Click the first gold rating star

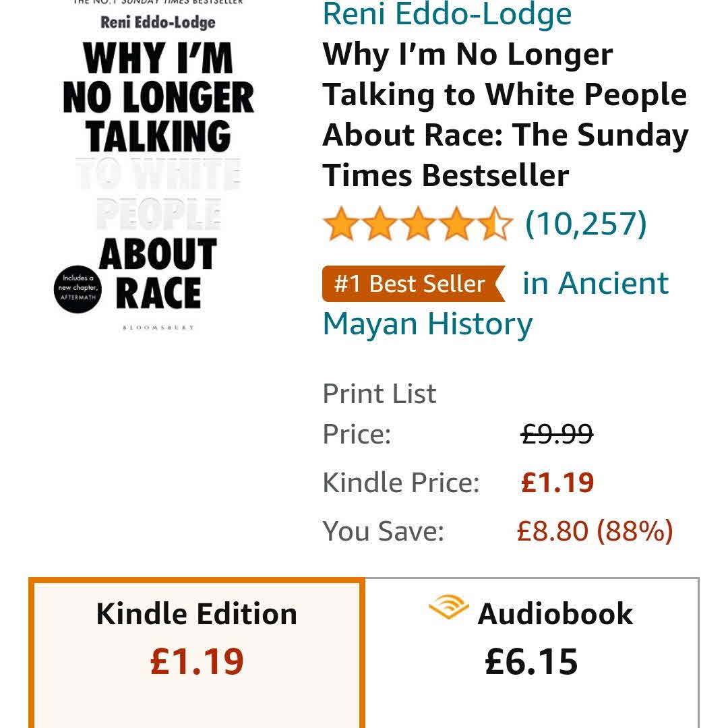339,225
